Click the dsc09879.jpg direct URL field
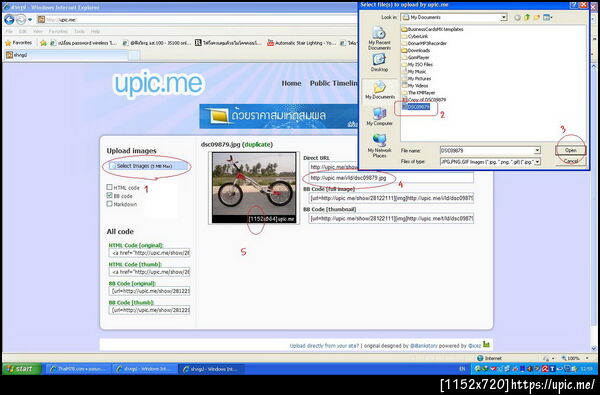Image resolution: width=600 pixels, height=395 pixels. pos(391,178)
